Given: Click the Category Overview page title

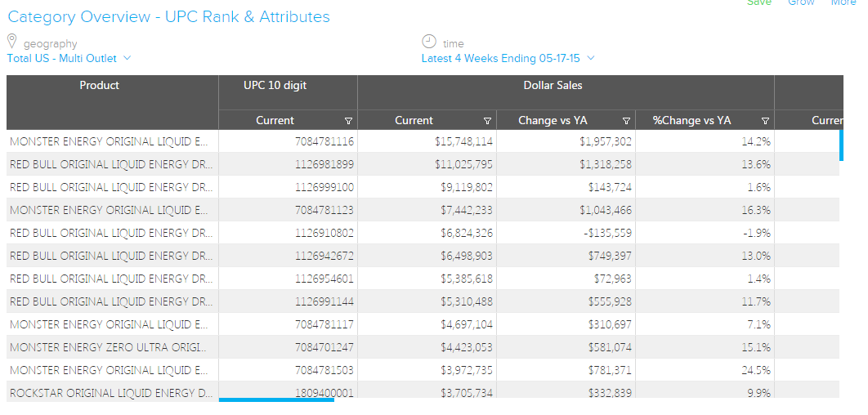Looking at the screenshot, I should click(169, 17).
